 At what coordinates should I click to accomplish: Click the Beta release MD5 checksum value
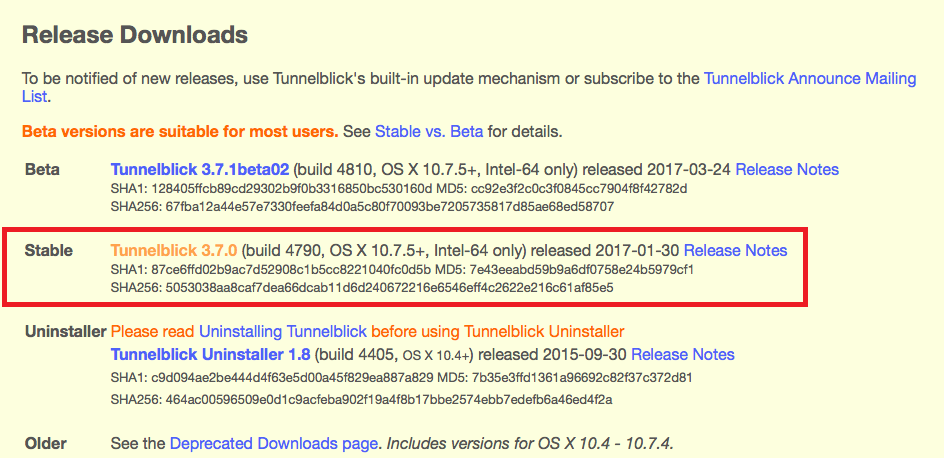[x=579, y=189]
